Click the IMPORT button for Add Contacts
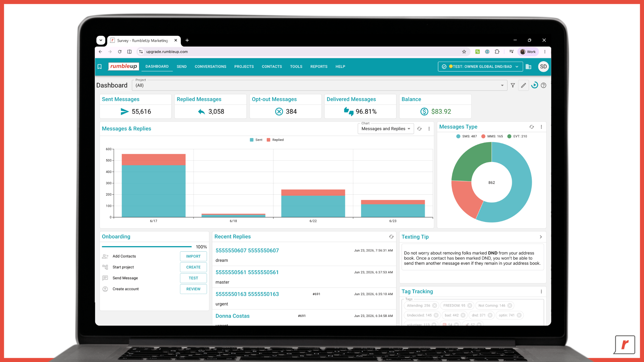Screen dimensions: 644x362 coord(193,257)
